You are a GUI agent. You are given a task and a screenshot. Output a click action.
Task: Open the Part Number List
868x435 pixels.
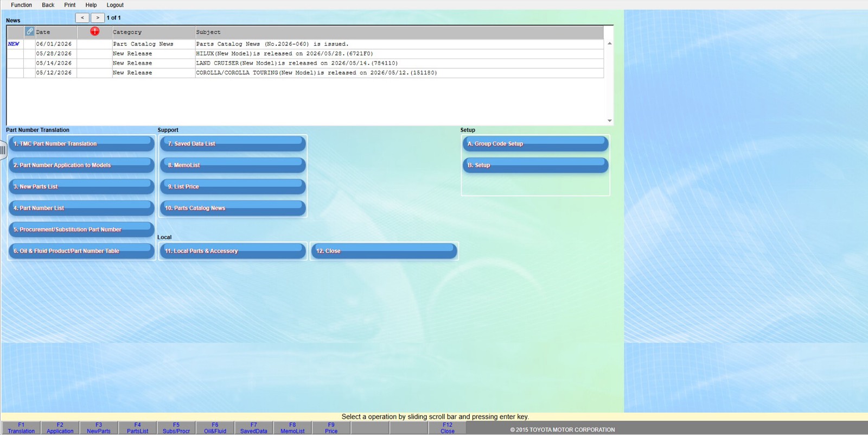click(x=81, y=208)
